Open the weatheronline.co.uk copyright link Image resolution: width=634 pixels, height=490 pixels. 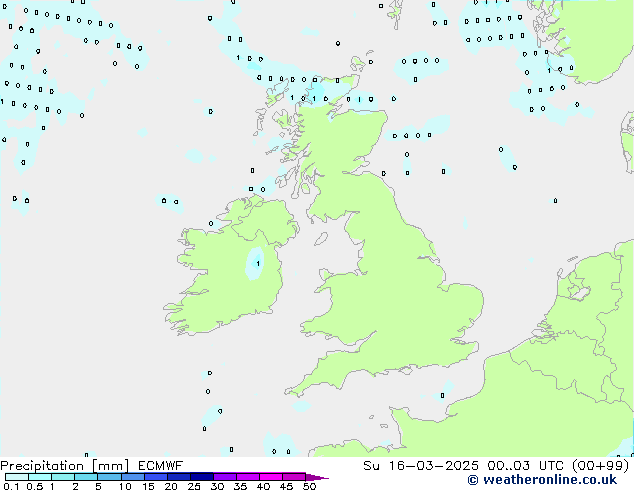(542, 480)
